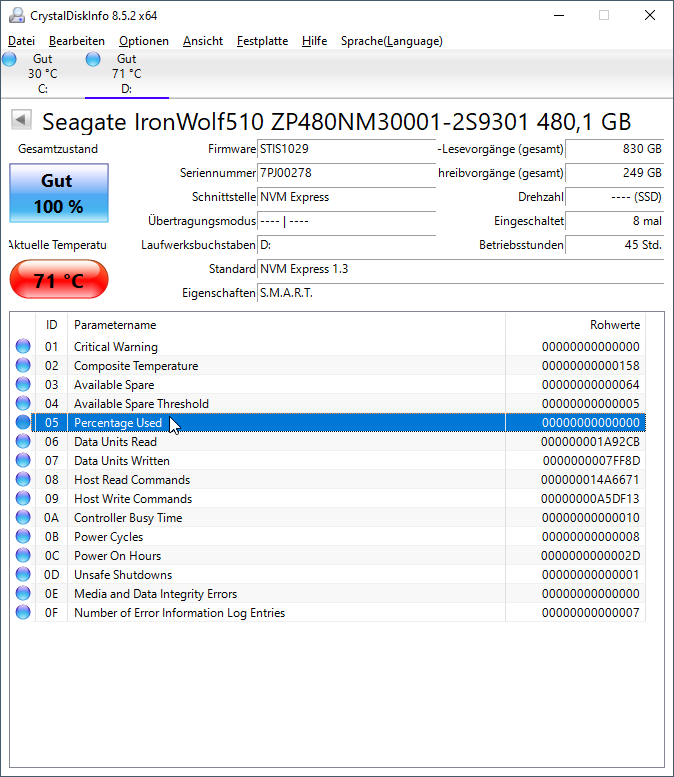
Task: Select the Power On Hours row text
Action: (x=117, y=555)
